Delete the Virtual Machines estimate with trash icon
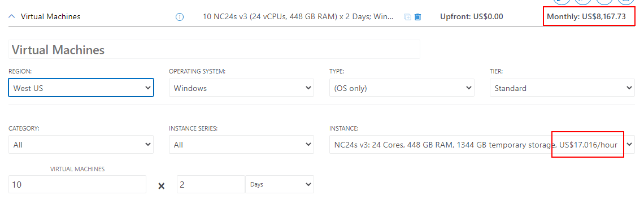Screen dimensions: 644x208 [x=417, y=18]
